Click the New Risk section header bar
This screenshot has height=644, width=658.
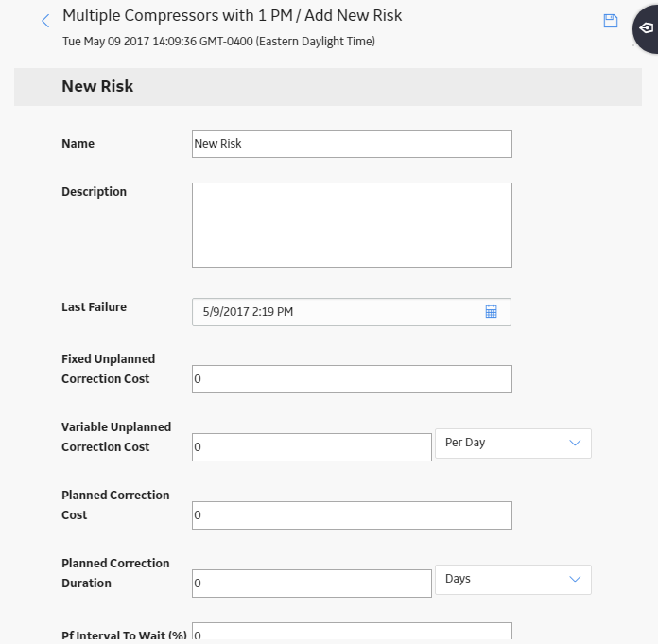(x=328, y=87)
